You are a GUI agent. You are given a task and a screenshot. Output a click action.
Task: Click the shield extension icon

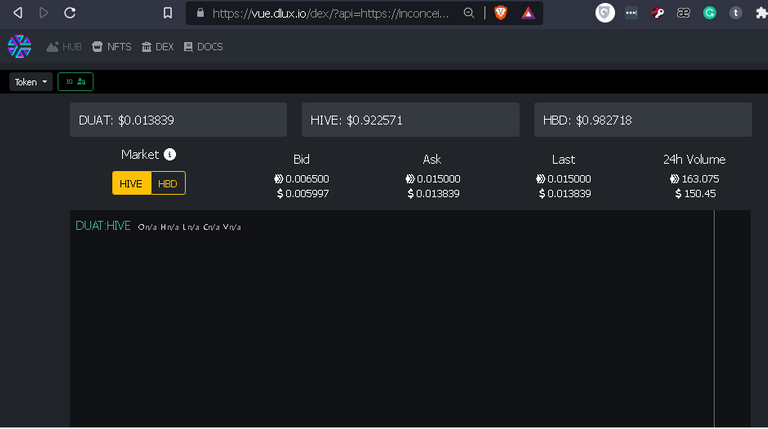point(605,13)
